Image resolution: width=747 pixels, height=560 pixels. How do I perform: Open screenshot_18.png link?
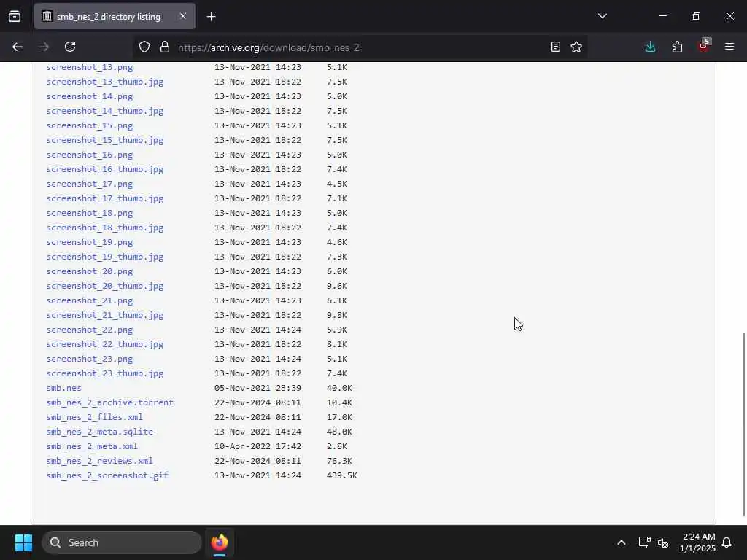(x=90, y=213)
